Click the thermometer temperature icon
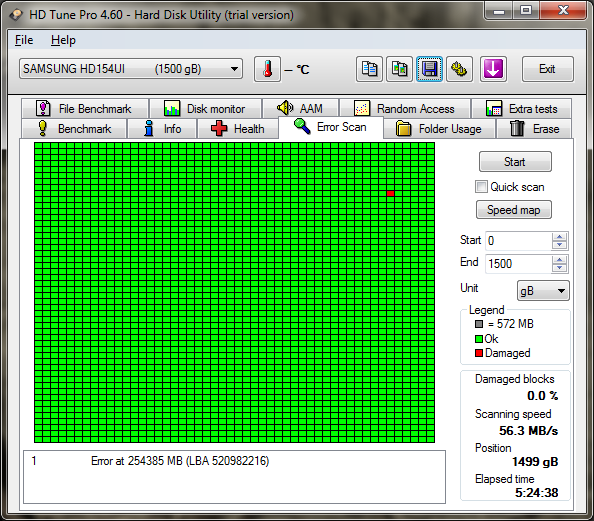Viewport: 594px width, 521px height. coord(267,69)
